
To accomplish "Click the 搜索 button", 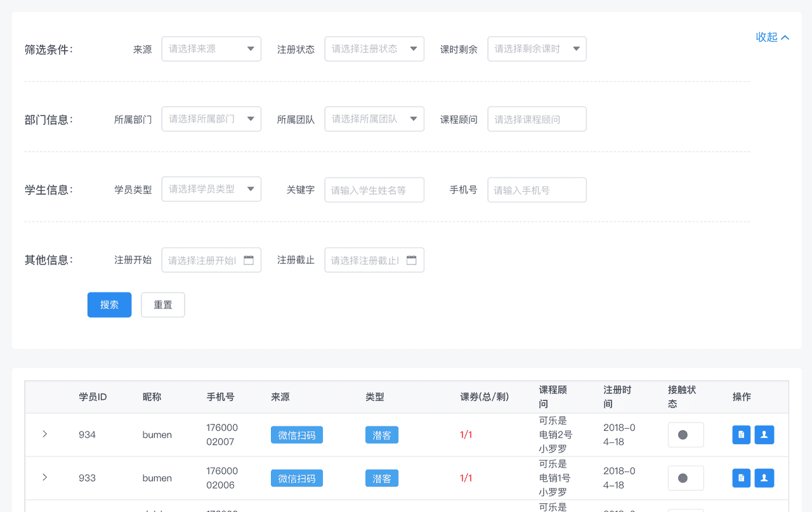I will point(109,305).
